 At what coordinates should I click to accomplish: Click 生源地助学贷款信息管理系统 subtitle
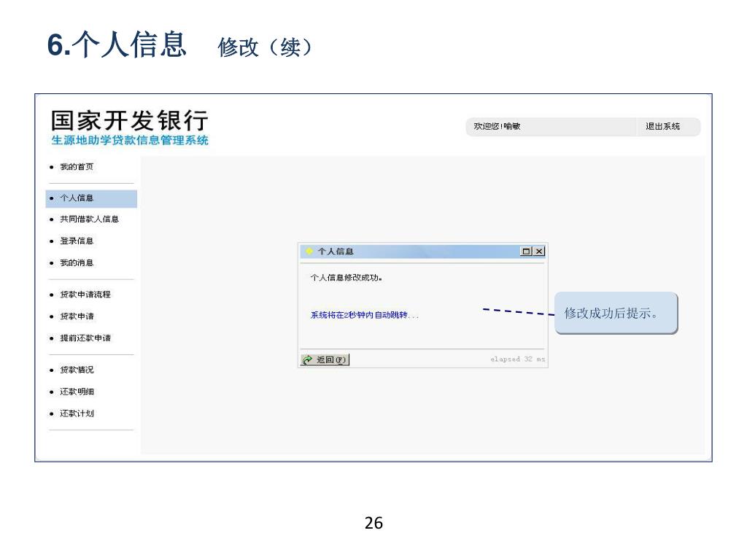coord(130,141)
